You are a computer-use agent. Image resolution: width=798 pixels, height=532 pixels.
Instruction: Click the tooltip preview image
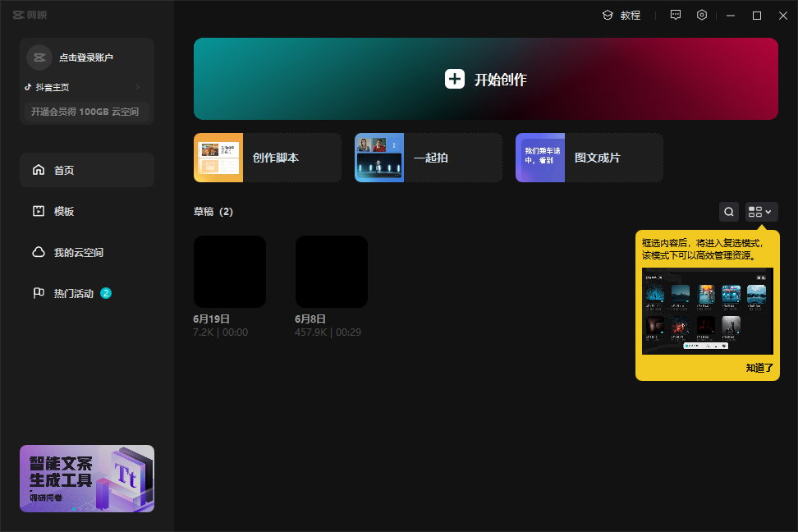click(708, 311)
